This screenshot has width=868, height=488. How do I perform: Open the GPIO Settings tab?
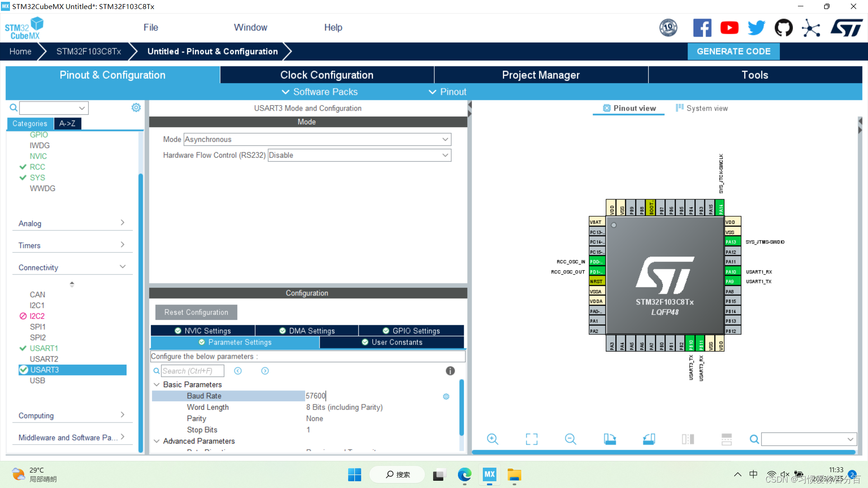[x=411, y=331]
